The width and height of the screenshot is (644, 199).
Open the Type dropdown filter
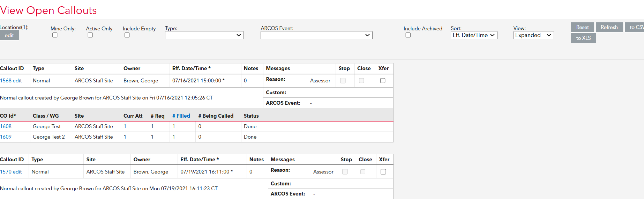pos(204,35)
